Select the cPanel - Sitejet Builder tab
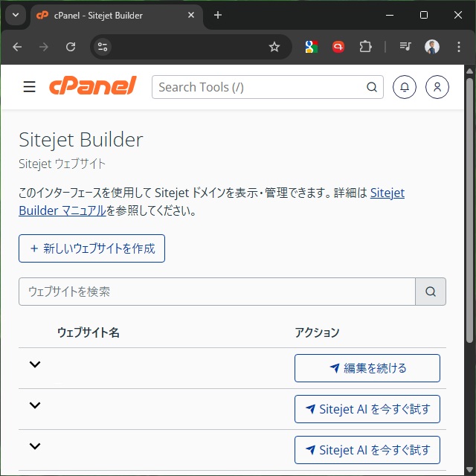The image size is (476, 476). tap(112, 15)
